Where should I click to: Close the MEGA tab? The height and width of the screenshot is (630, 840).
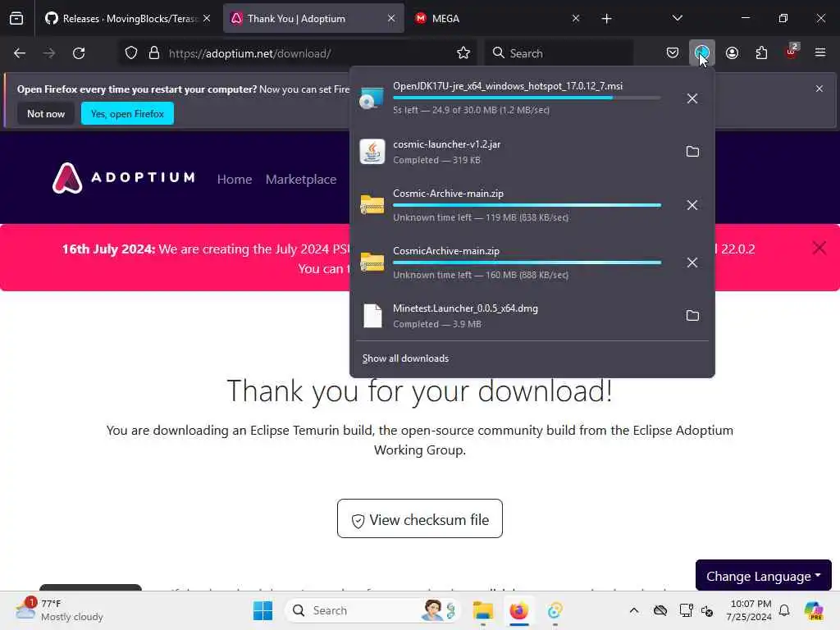pyautogui.click(x=576, y=18)
